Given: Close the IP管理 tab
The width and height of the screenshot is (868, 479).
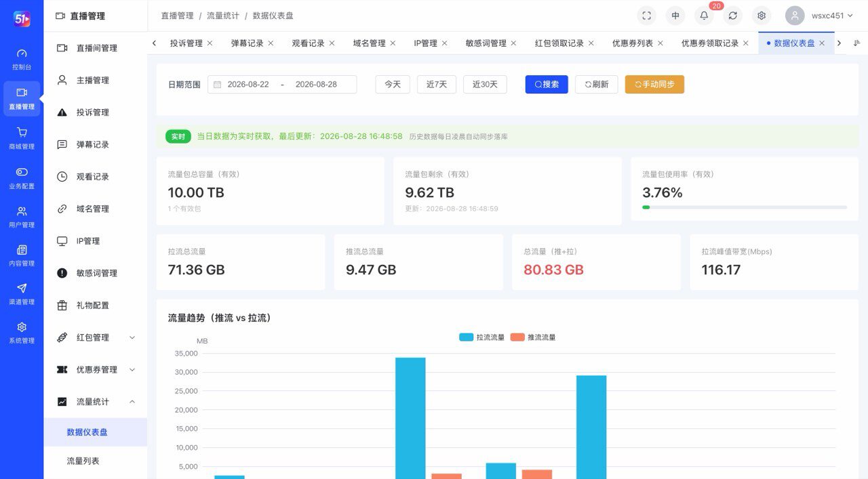Looking at the screenshot, I should tap(445, 43).
